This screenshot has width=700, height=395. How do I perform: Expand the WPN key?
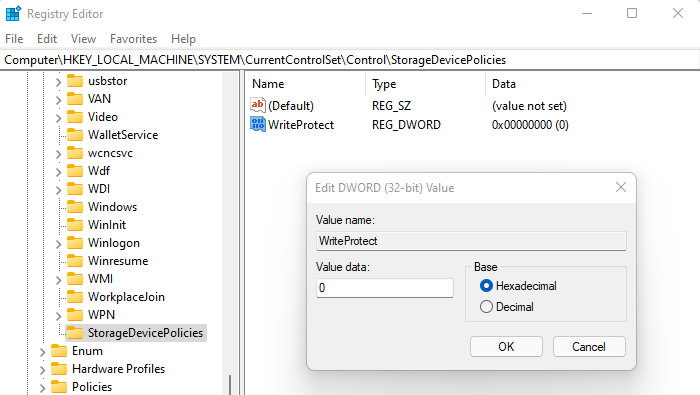58,316
